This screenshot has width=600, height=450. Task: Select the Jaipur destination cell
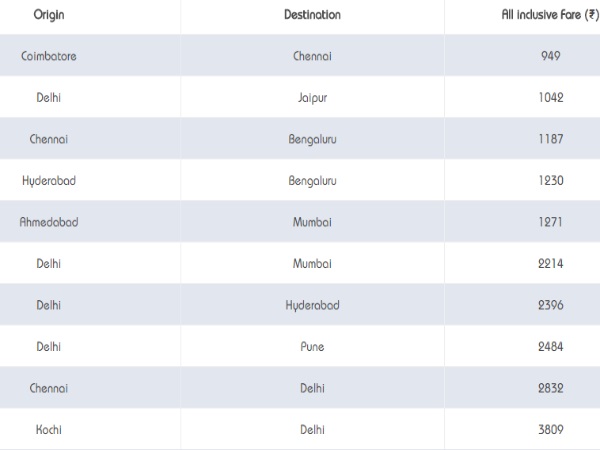click(312, 98)
